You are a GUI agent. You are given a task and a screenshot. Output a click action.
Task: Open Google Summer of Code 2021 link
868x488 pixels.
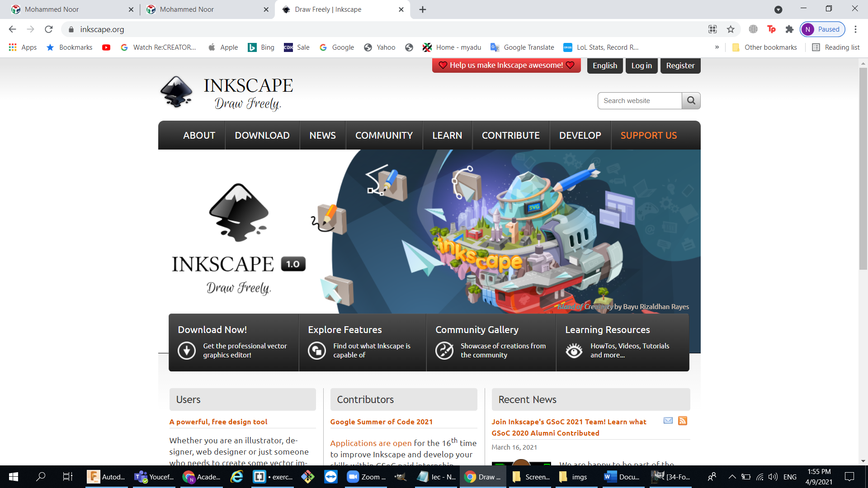click(381, 422)
